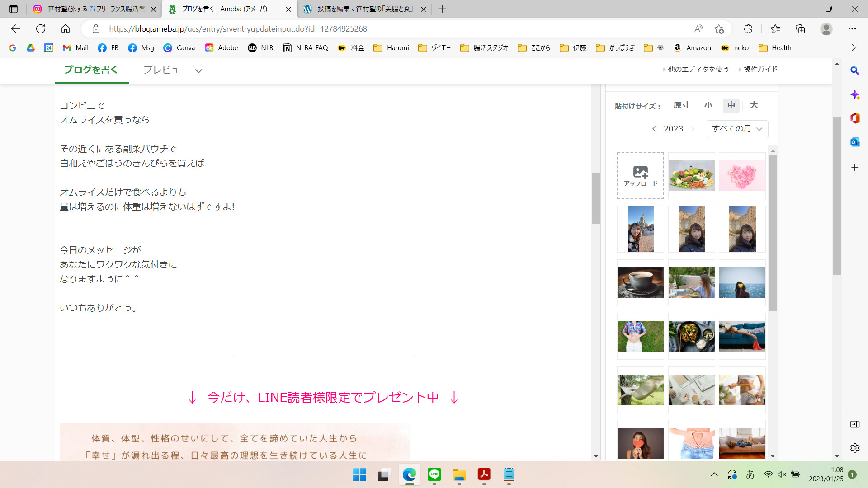Open a new browser tab
Image resolution: width=868 pixels, height=488 pixels.
tap(442, 9)
